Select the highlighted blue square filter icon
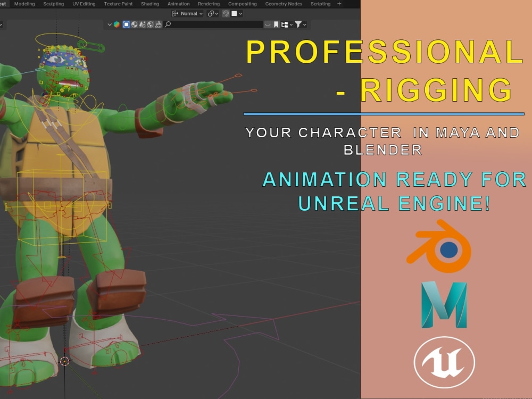 (x=126, y=24)
